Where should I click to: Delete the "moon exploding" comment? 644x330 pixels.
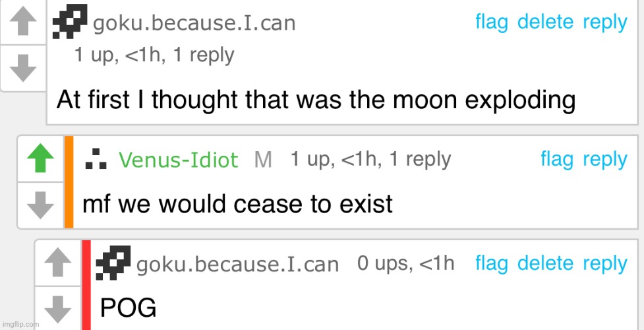click(545, 22)
